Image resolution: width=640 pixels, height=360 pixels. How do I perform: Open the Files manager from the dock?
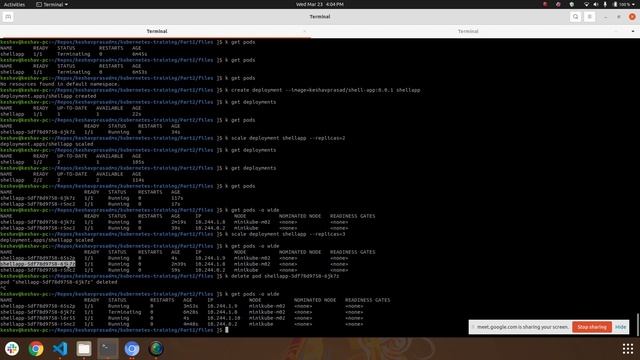(x=84, y=349)
